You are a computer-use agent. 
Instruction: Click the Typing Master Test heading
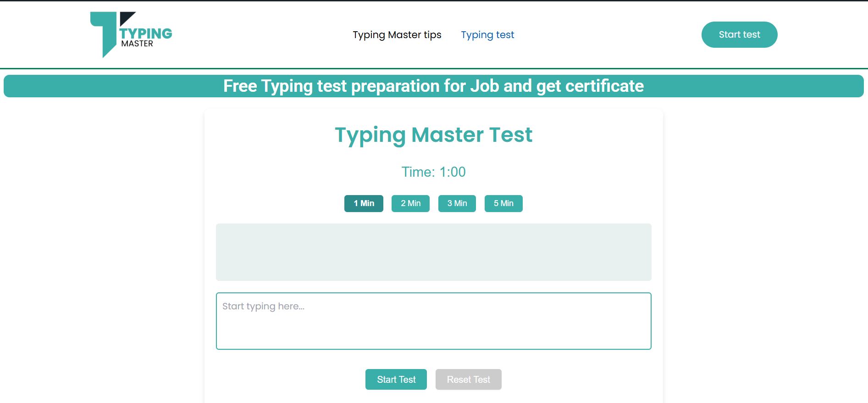pyautogui.click(x=434, y=135)
